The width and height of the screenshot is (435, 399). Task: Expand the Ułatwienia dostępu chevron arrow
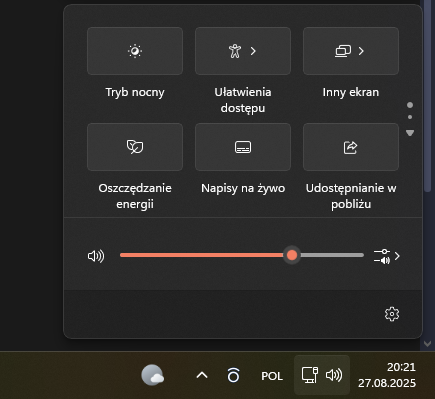click(253, 51)
